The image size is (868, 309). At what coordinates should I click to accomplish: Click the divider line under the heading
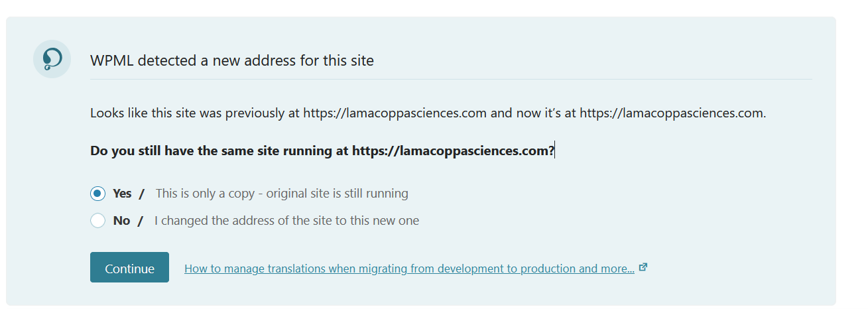pos(451,79)
